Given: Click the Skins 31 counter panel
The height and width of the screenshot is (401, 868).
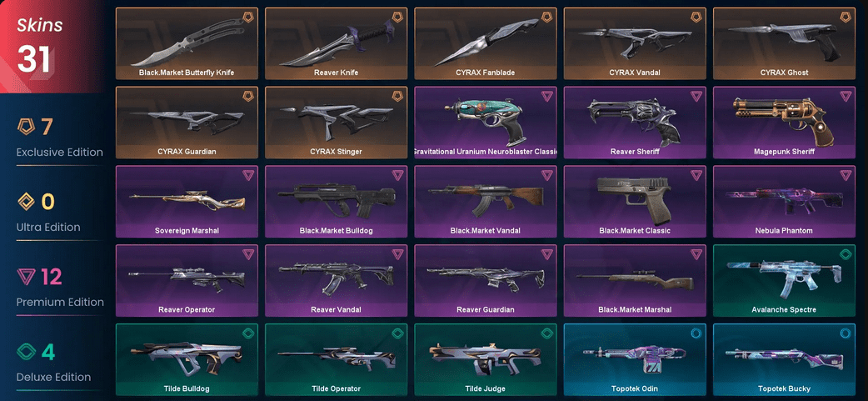Looking at the screenshot, I should click(52, 47).
